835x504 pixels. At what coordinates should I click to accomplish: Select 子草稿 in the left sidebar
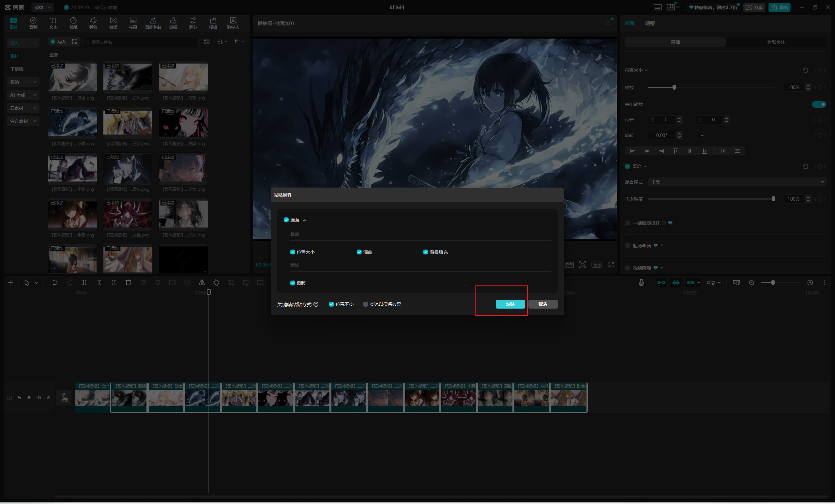click(17, 69)
